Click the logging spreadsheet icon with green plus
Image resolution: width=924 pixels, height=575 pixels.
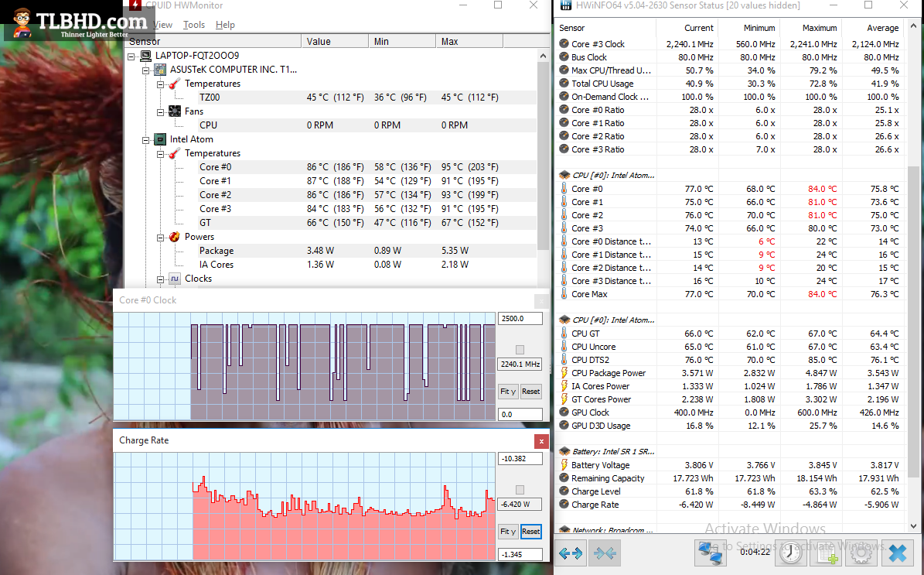825,553
